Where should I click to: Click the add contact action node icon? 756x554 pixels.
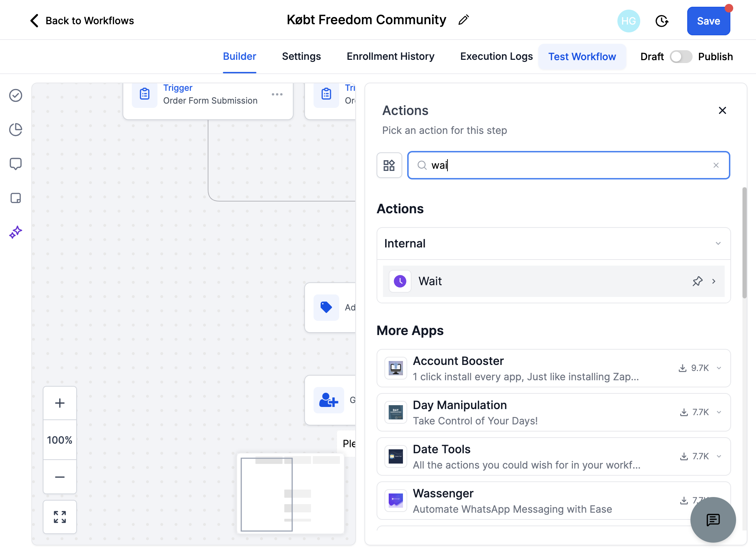(x=328, y=400)
